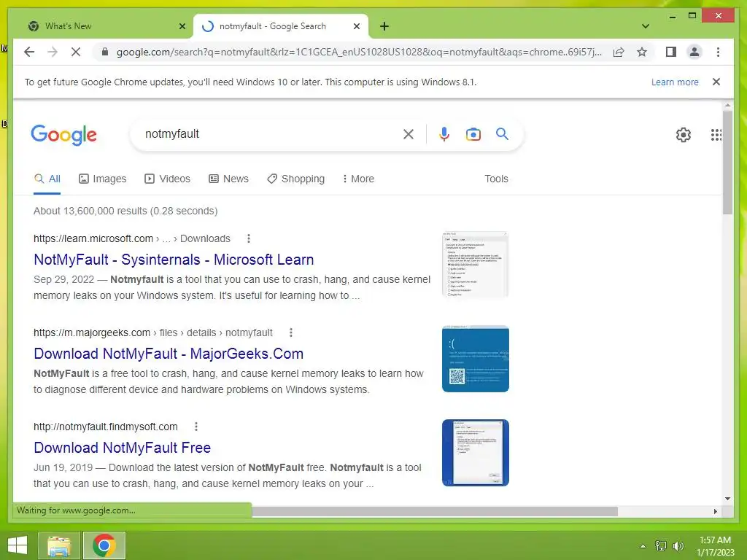
Task: Dismiss the Chrome update infobar
Action: pos(716,82)
